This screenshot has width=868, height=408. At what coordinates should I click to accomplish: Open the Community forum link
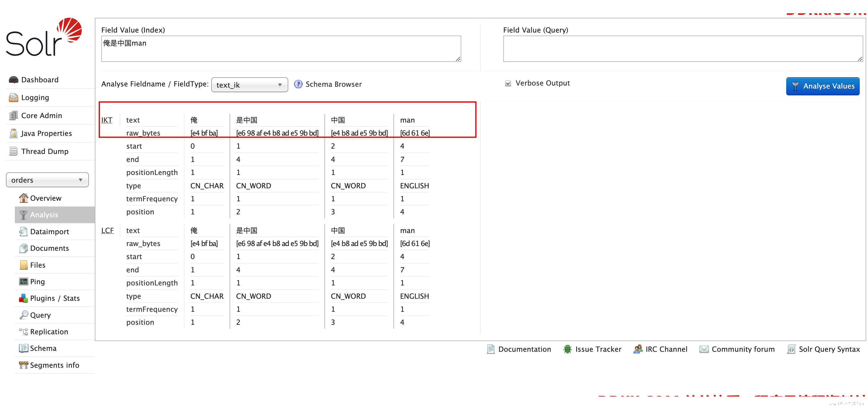pyautogui.click(x=743, y=349)
